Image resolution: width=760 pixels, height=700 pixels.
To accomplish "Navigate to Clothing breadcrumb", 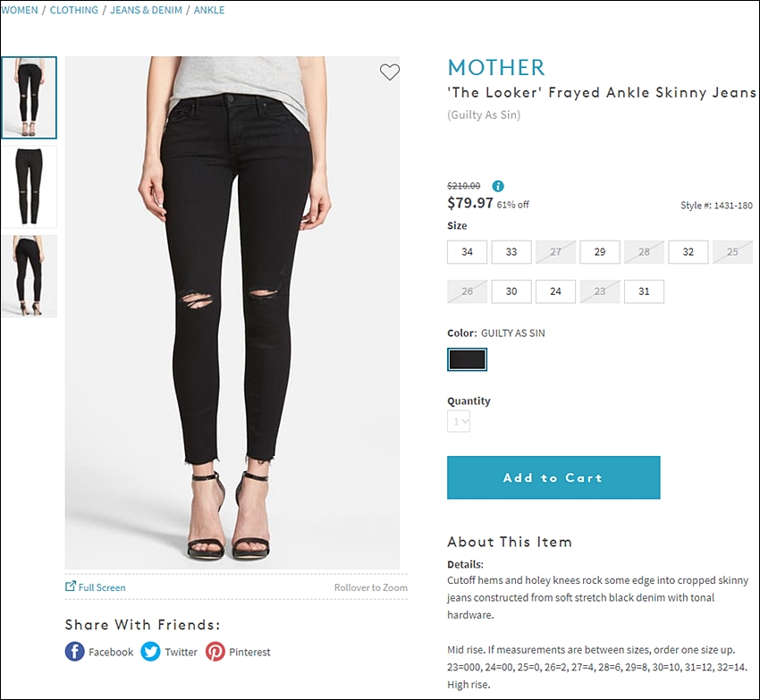I will point(73,10).
